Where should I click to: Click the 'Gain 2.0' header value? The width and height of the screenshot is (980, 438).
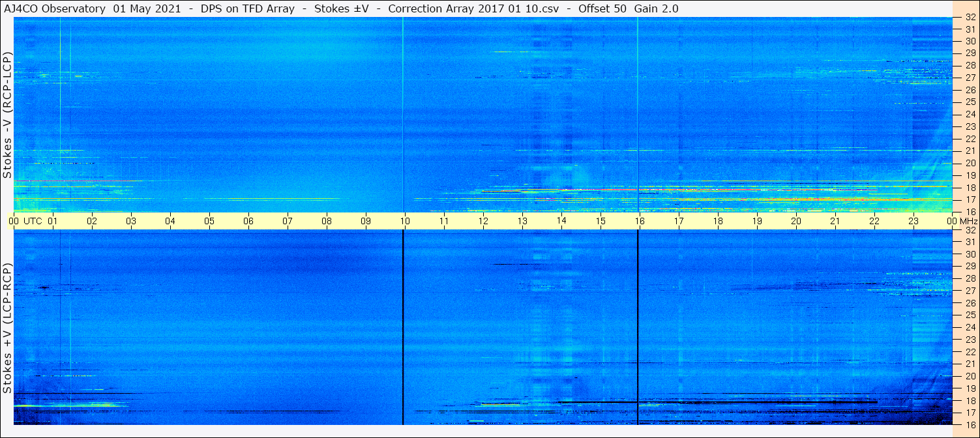[656, 8]
